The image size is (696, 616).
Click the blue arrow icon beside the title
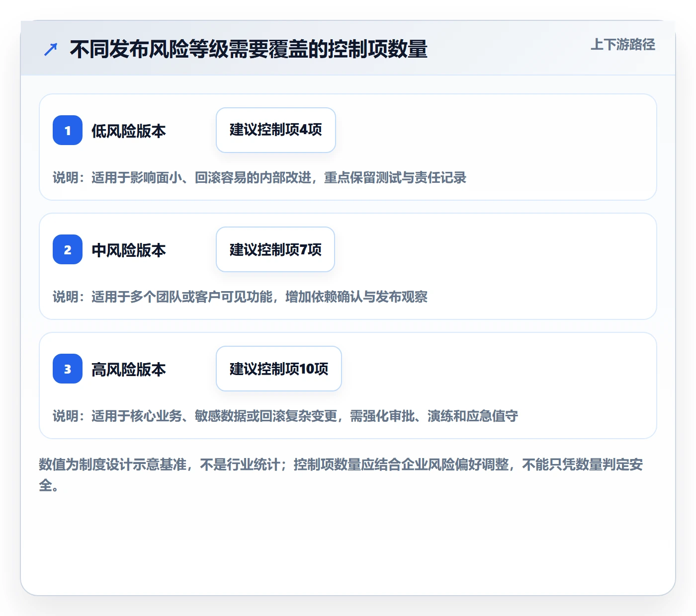[51, 49]
